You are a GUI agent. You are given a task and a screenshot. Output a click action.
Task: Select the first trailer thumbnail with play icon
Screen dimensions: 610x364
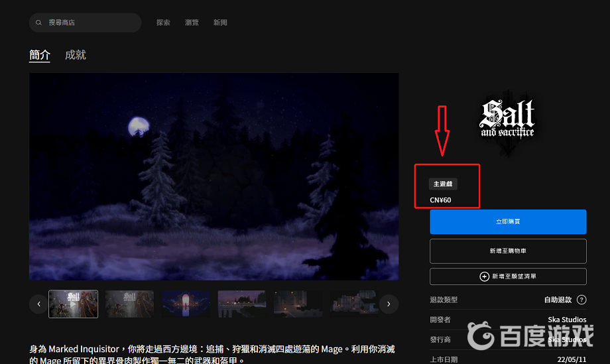coord(73,304)
